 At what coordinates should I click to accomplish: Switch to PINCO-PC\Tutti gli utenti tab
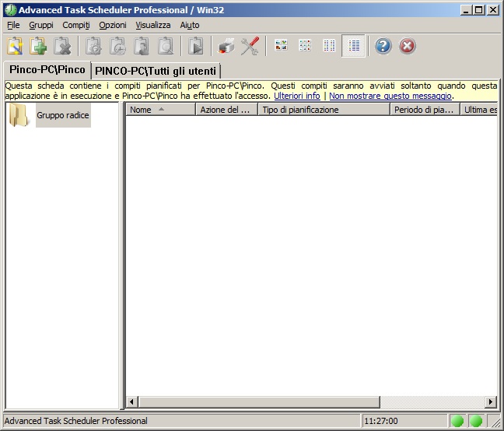coord(156,71)
